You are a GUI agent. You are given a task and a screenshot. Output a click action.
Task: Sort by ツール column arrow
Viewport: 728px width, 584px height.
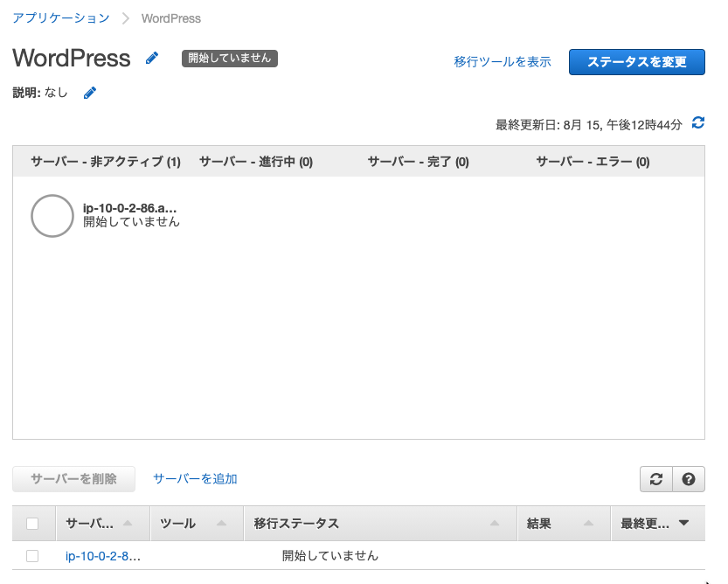[221, 523]
